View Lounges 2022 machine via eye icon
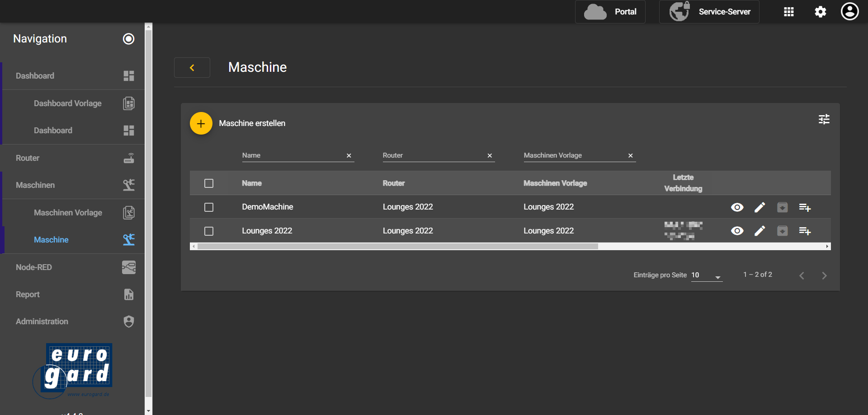Viewport: 868px width, 415px height. [x=737, y=231]
